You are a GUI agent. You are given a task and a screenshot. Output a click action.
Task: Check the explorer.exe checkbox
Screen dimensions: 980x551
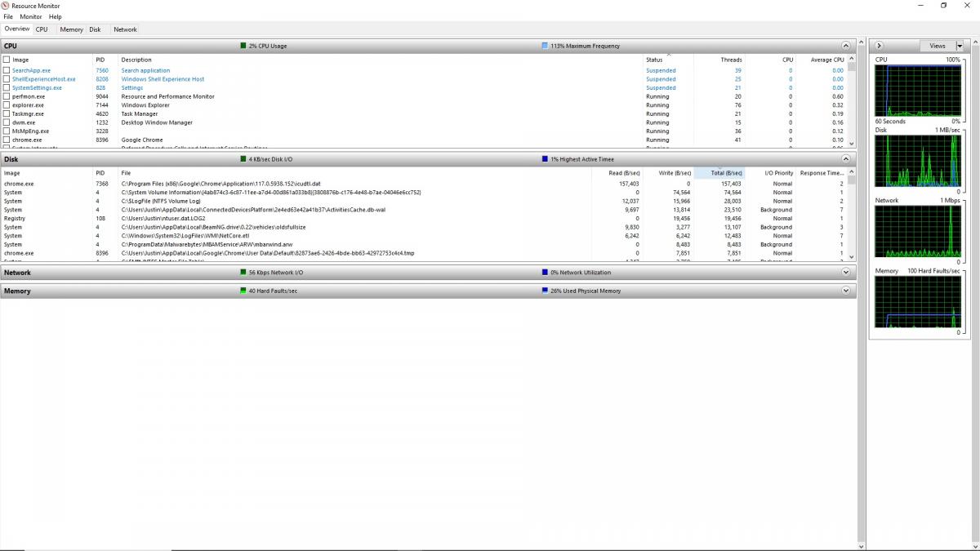[x=7, y=105]
